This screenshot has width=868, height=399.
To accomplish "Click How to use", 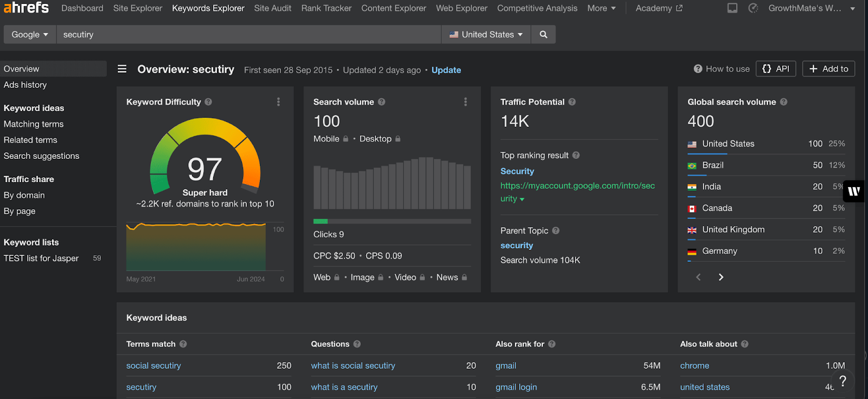I will point(722,69).
